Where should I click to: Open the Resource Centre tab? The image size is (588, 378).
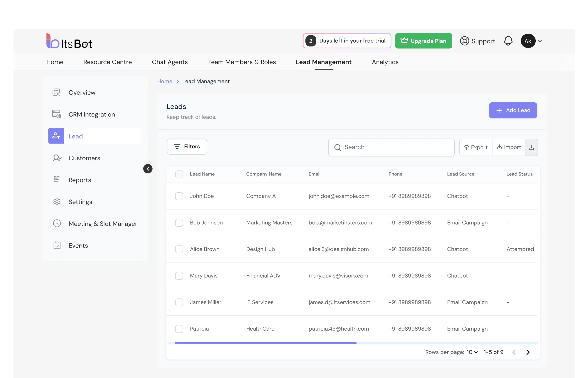point(107,62)
